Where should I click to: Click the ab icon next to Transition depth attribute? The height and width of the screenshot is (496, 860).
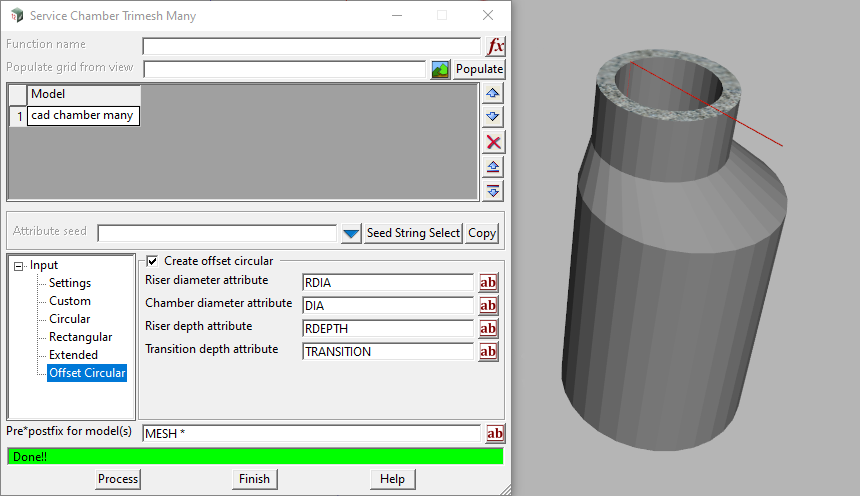tap(488, 352)
